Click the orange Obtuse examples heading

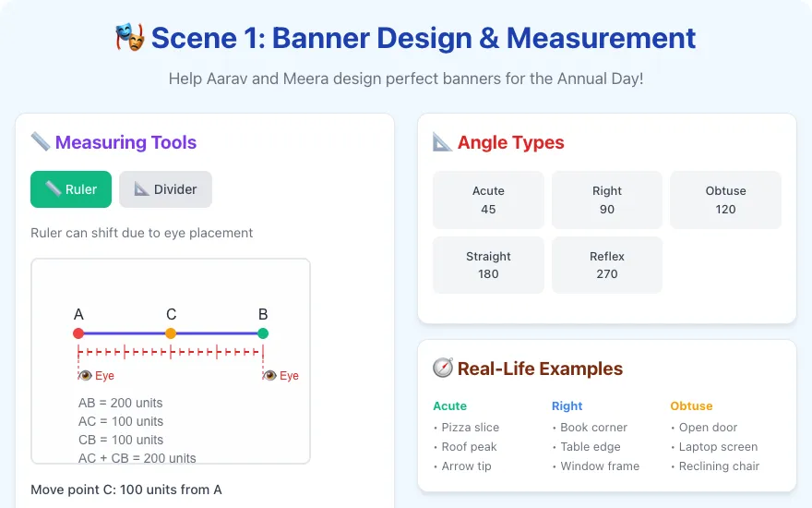tap(691, 405)
